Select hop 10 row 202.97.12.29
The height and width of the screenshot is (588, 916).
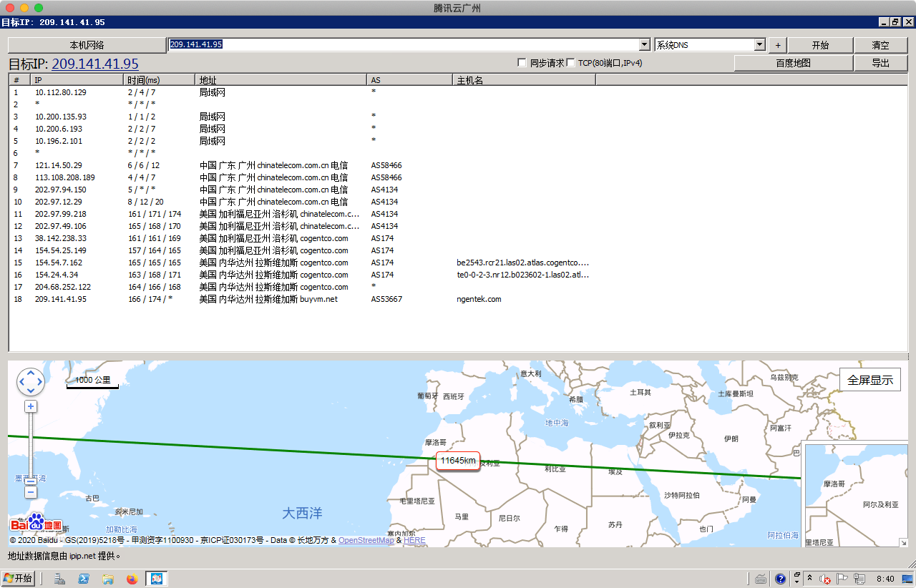point(458,202)
